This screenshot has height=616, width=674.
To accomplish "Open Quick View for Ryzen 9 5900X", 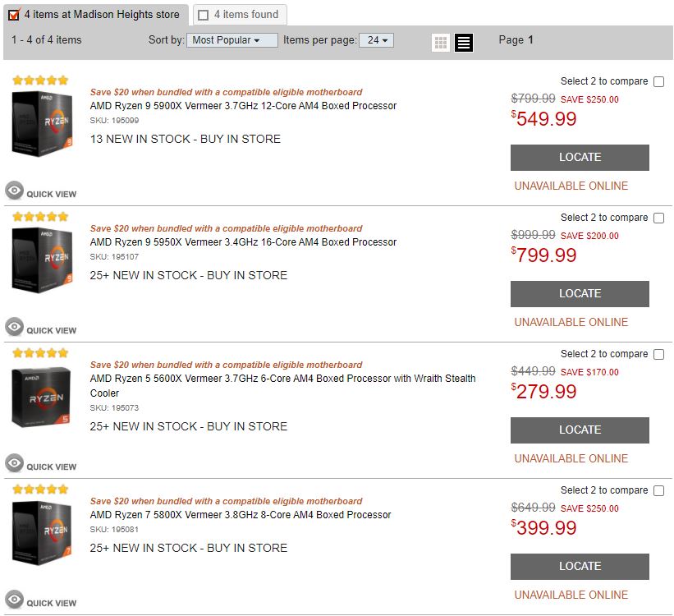I will 41,192.
